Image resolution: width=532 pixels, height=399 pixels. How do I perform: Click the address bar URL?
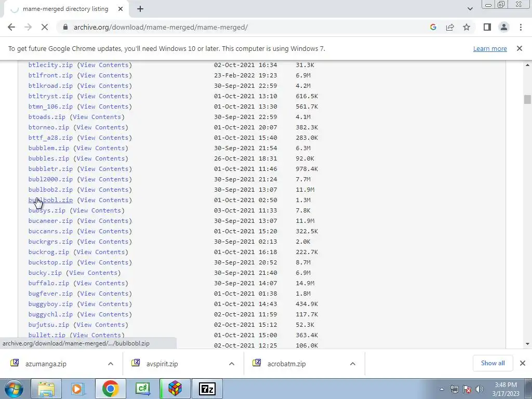161,27
